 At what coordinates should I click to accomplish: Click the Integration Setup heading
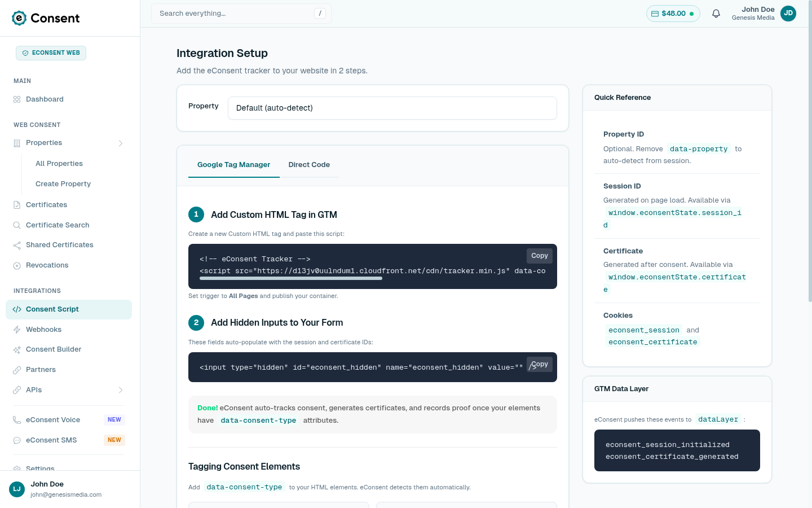coord(222,53)
